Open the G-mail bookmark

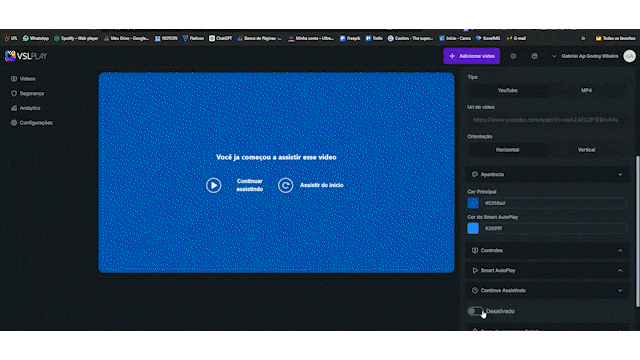(x=516, y=38)
